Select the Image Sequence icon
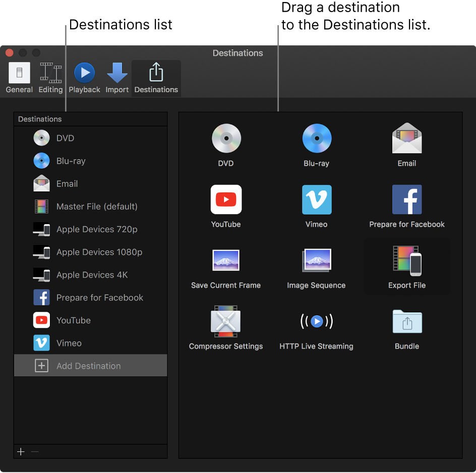Viewport: 476px width, 473px height. click(316, 261)
